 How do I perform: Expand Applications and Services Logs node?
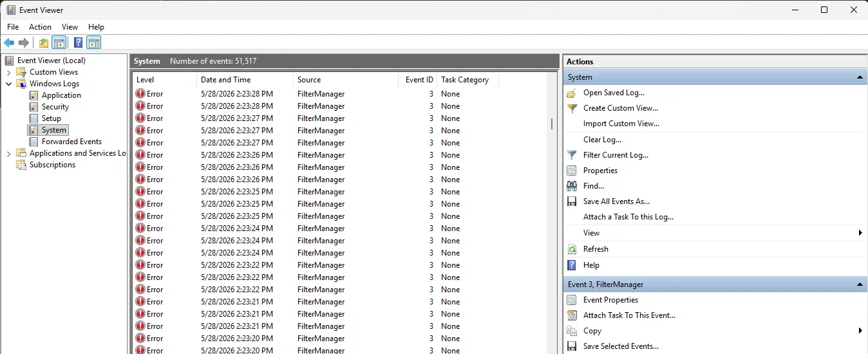click(x=9, y=153)
